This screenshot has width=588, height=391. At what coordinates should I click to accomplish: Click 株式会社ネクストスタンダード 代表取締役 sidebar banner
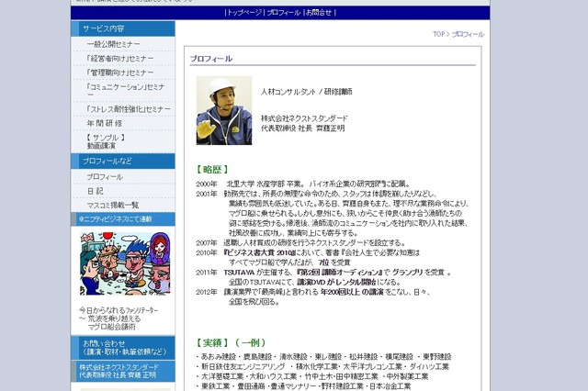[123, 371]
